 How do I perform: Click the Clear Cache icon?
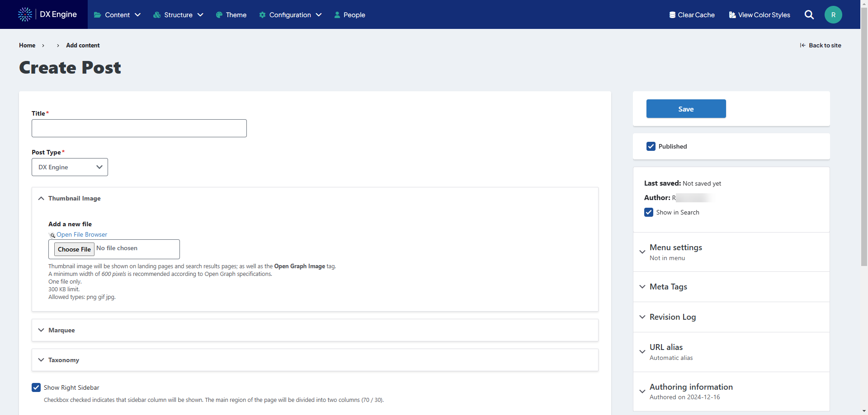[672, 14]
